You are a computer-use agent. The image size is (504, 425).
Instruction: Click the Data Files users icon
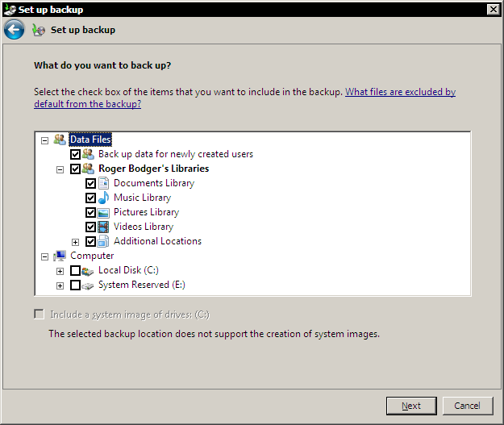[x=60, y=140]
